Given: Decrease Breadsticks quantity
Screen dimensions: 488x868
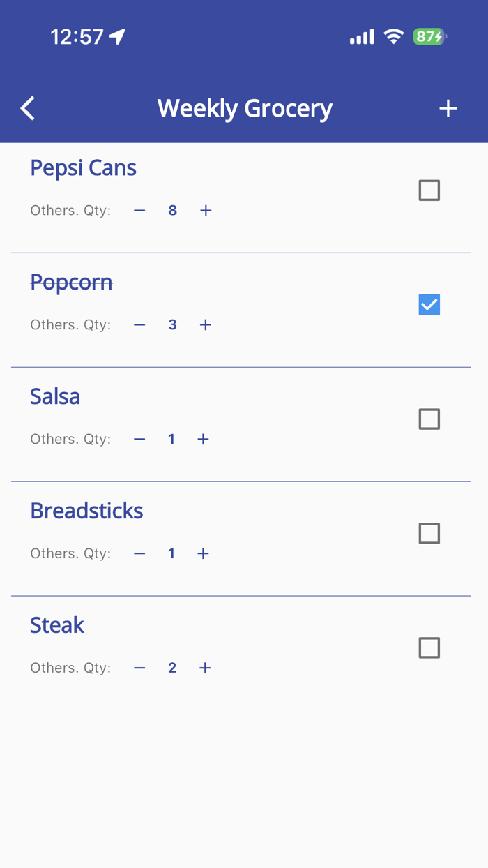Looking at the screenshot, I should (139, 553).
